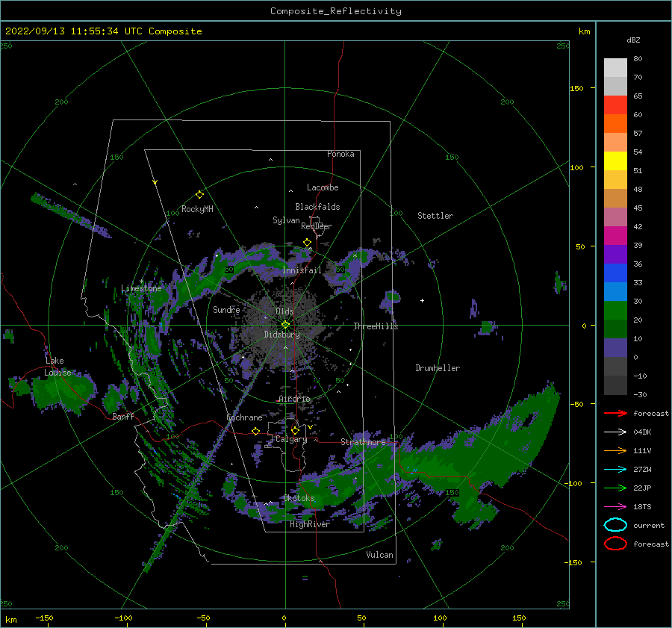Click the white plus marker east of ThreeHills
672x628 pixels.
422,300
